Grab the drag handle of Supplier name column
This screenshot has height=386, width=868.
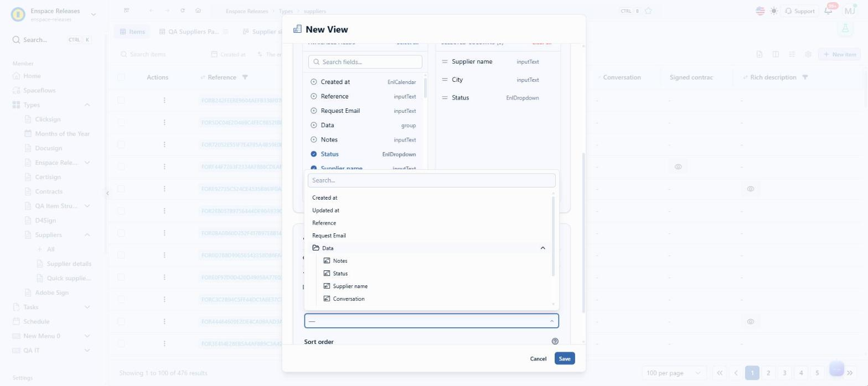[x=445, y=62]
